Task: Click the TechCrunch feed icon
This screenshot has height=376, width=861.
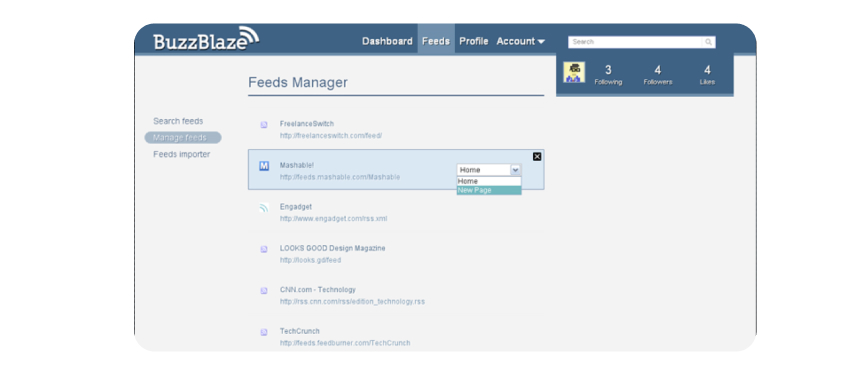Action: tap(264, 332)
